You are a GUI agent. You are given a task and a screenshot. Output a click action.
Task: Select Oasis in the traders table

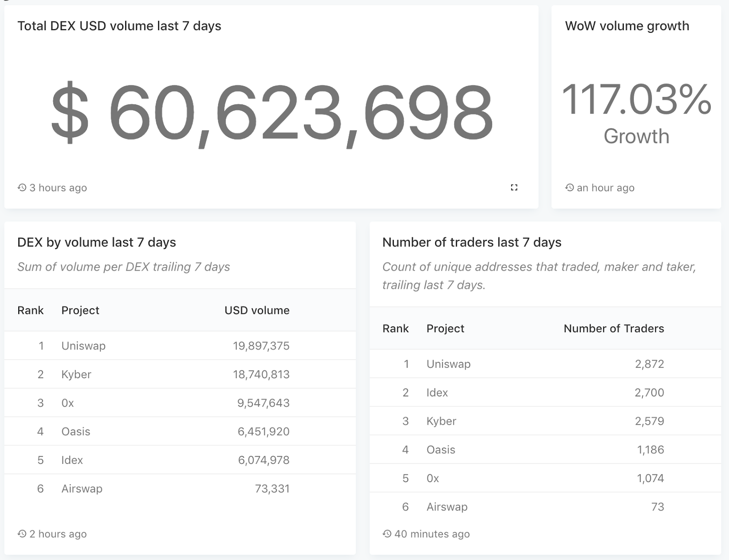441,450
